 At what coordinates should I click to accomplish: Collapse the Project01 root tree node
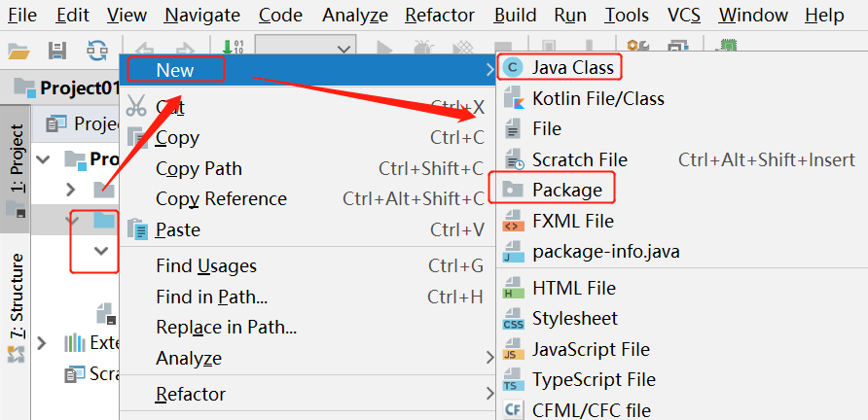click(42, 157)
